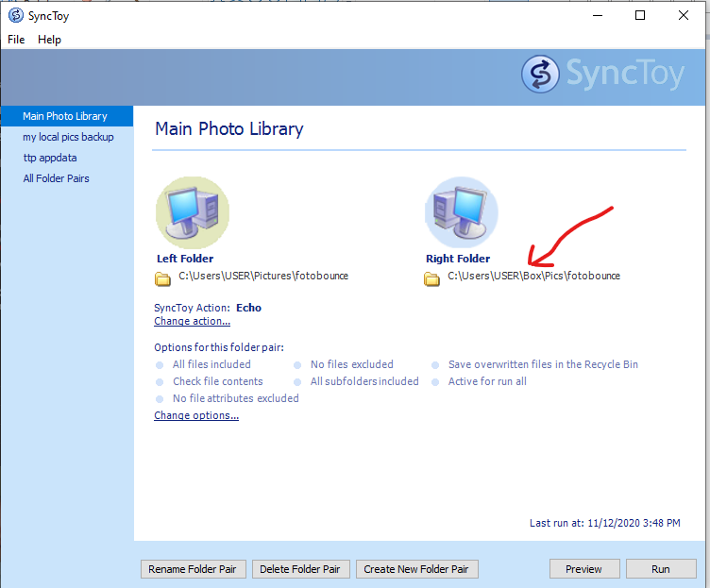
Task: Maximize the SyncToy window
Action: point(640,15)
